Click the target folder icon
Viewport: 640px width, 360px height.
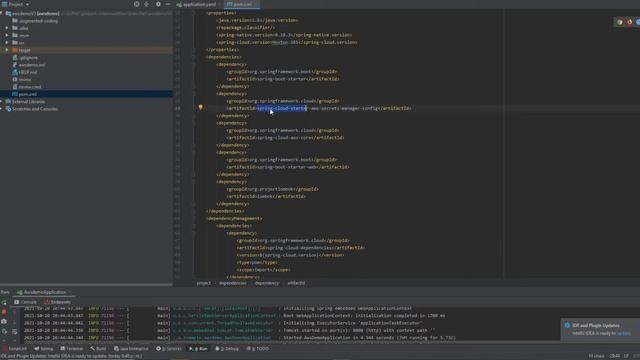tap(15, 50)
